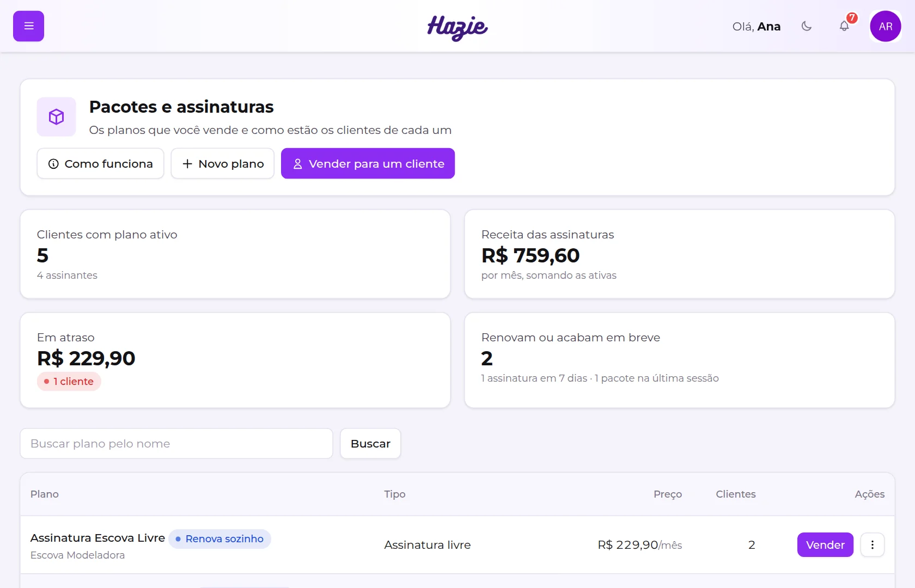Image resolution: width=915 pixels, height=588 pixels.
Task: Open notifications bell with 7 badge
Action: click(x=844, y=26)
